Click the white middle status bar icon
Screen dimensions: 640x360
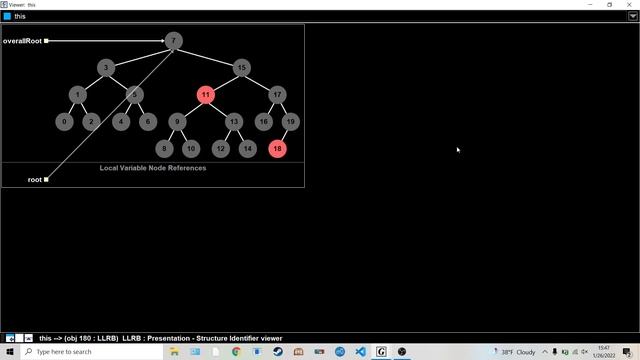pyautogui.click(x=19, y=338)
